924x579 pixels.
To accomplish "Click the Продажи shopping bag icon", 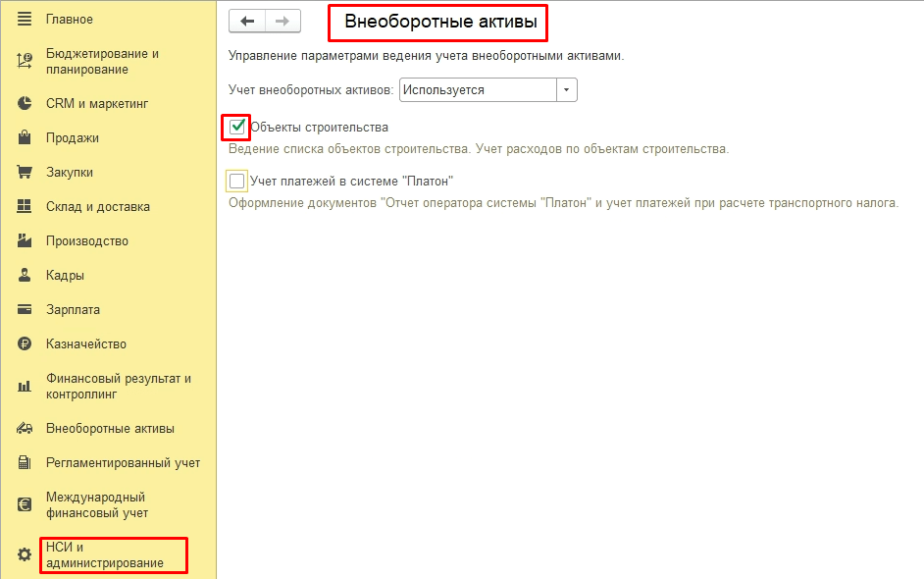I will point(25,137).
